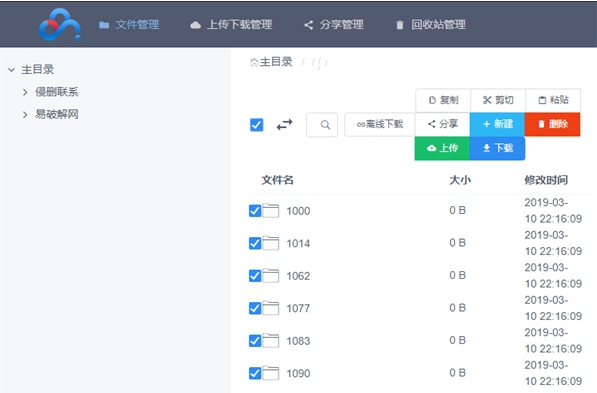Go to 主目录 in the breadcrumb
Screen dimensions: 597x393
pyautogui.click(x=271, y=62)
